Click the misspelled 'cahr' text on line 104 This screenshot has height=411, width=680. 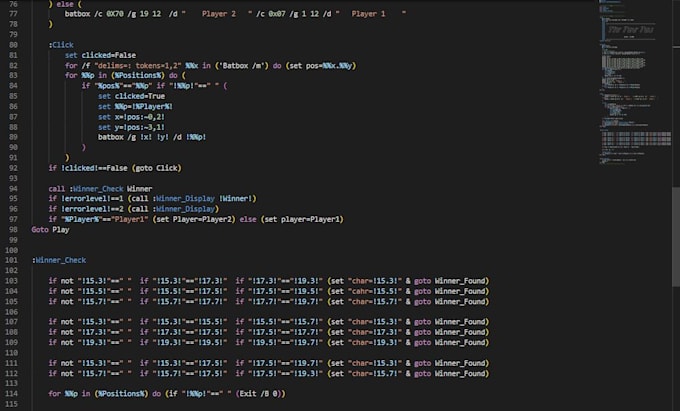point(360,291)
